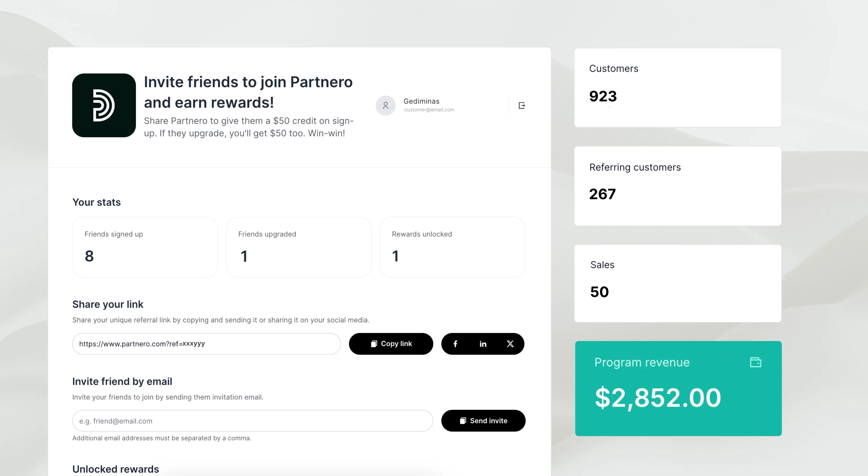Share referral link on Facebook
Image resolution: width=868 pixels, height=476 pixels.
(x=455, y=344)
